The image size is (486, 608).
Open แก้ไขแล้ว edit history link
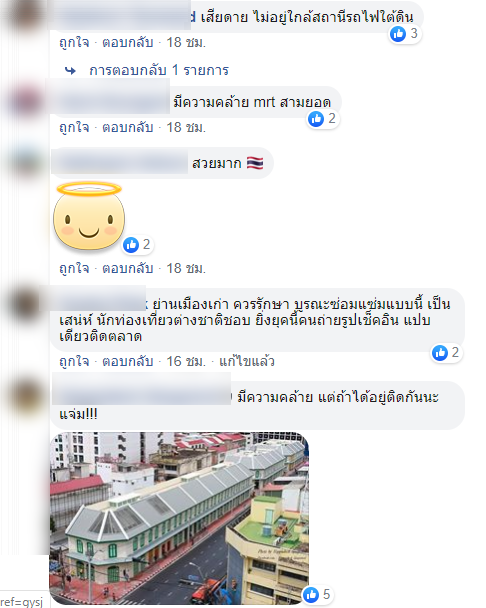(x=247, y=361)
